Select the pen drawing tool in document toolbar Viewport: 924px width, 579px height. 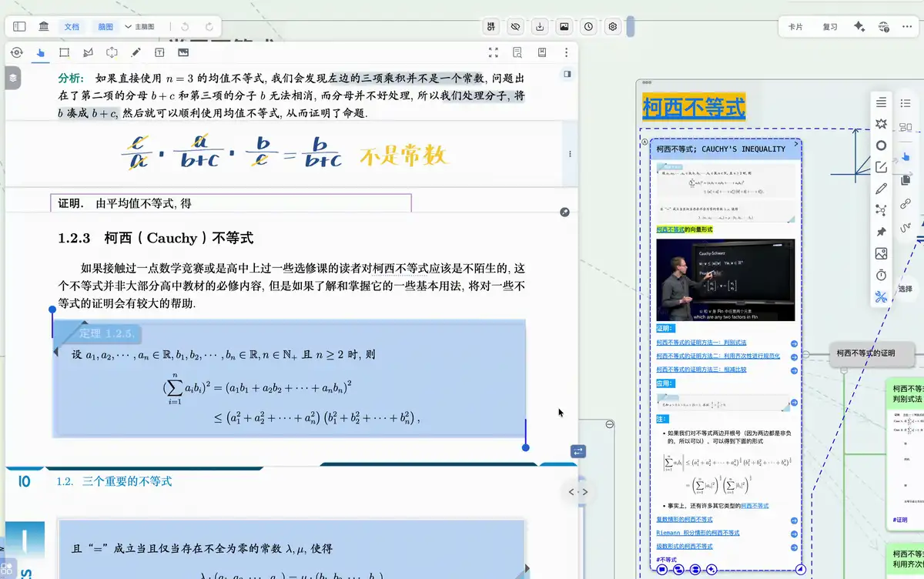coord(136,52)
